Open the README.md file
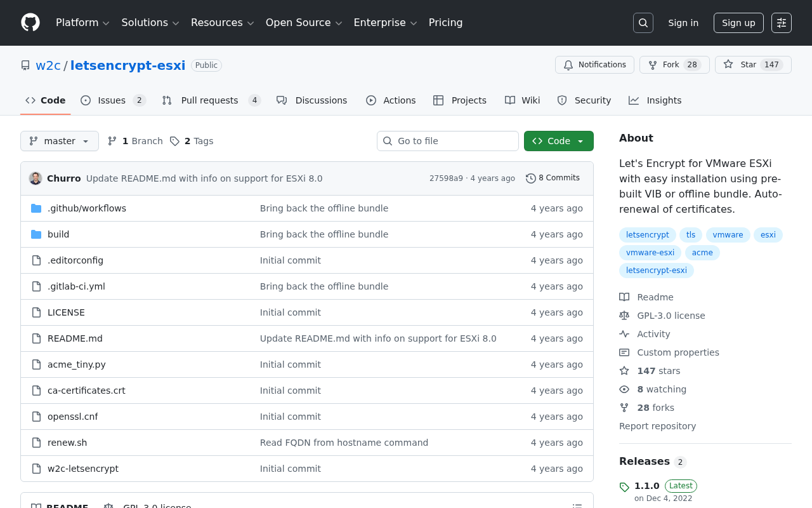This screenshot has width=812, height=508. [x=75, y=338]
